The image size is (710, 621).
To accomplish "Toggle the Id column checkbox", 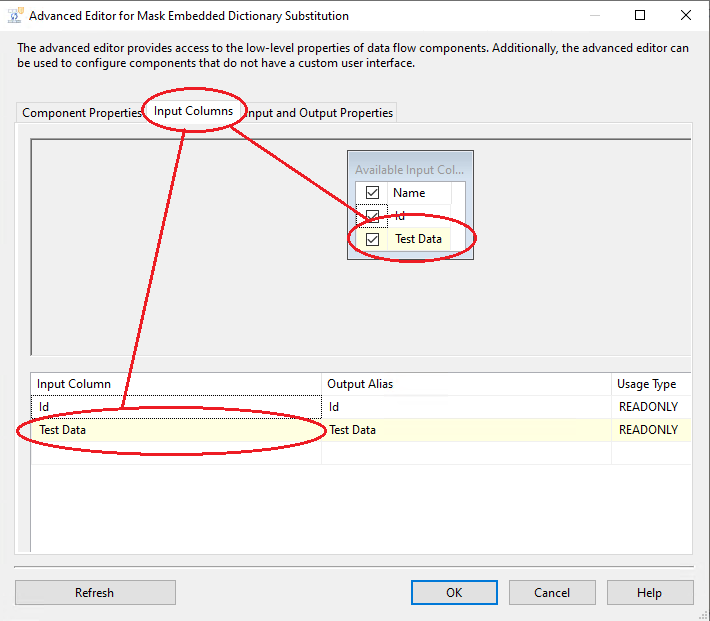I will coord(372,216).
